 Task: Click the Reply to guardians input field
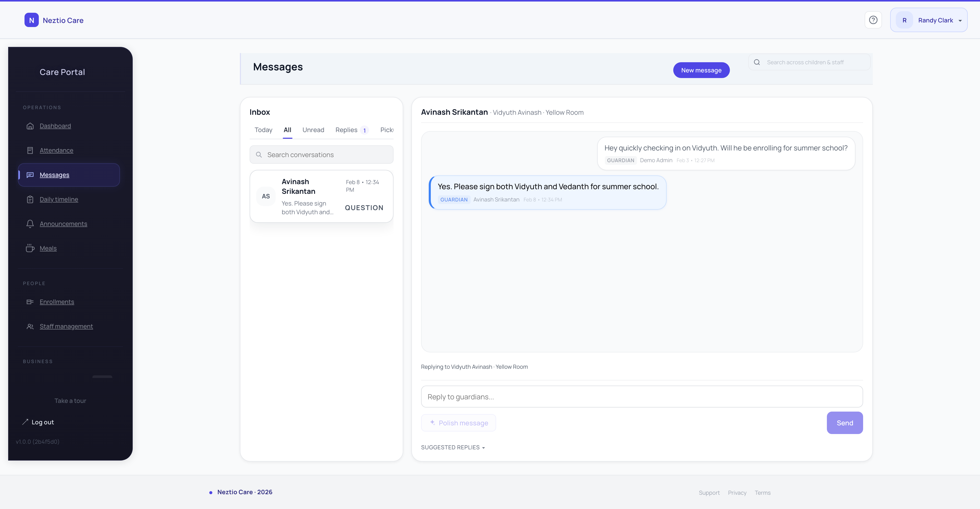pyautogui.click(x=642, y=397)
